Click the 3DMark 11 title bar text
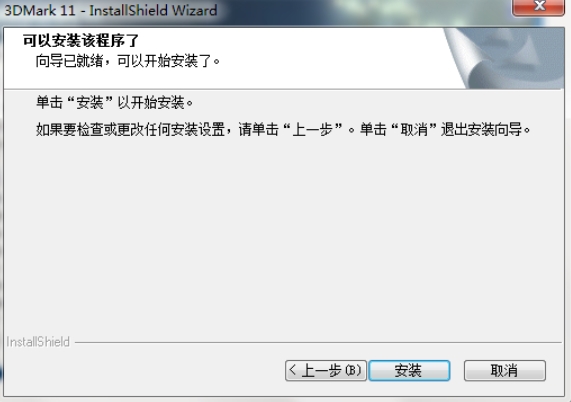571x402 pixels. coord(40,10)
